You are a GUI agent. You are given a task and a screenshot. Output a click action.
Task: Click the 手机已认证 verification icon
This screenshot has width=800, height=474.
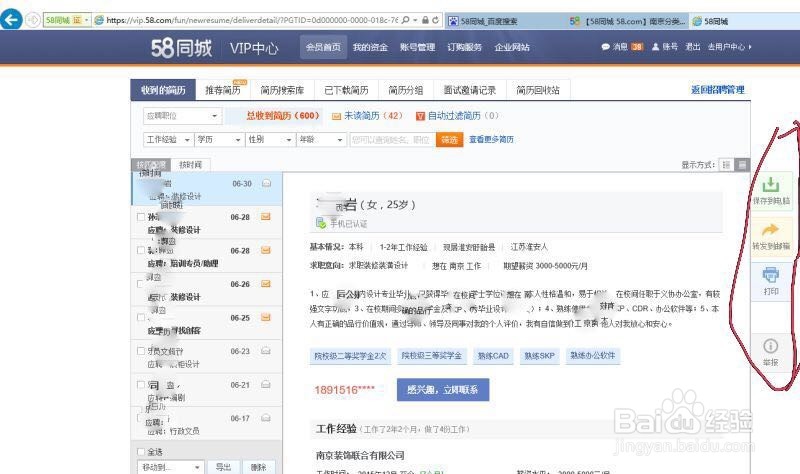click(320, 223)
